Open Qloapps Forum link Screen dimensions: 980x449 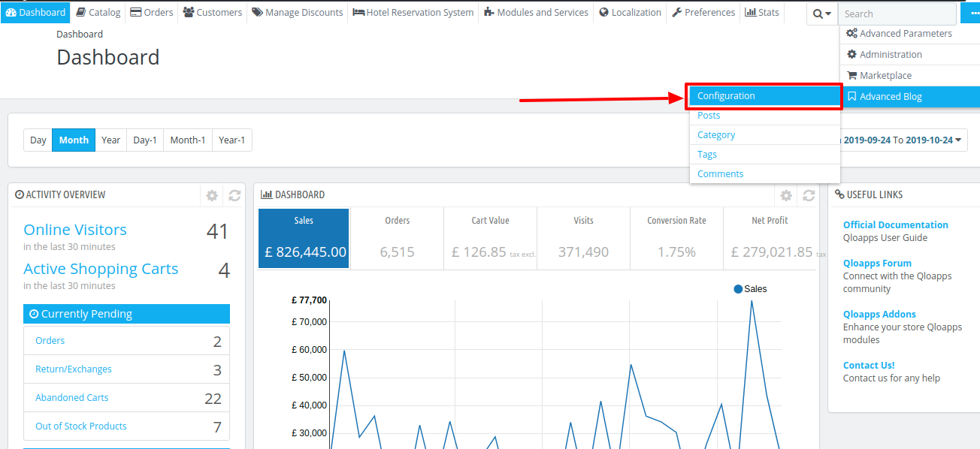(x=877, y=264)
